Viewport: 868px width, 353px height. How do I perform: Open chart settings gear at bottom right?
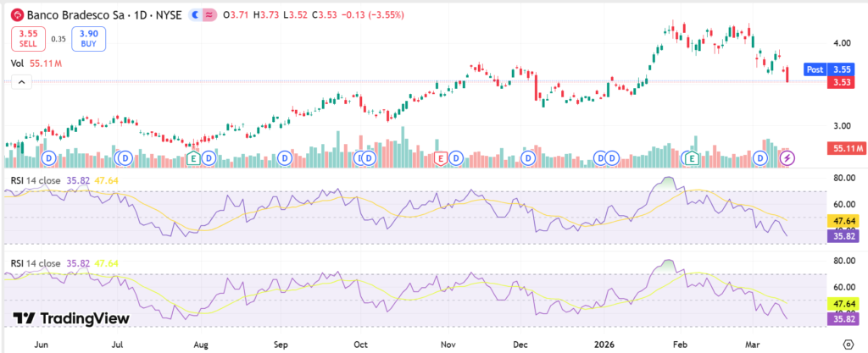click(849, 344)
